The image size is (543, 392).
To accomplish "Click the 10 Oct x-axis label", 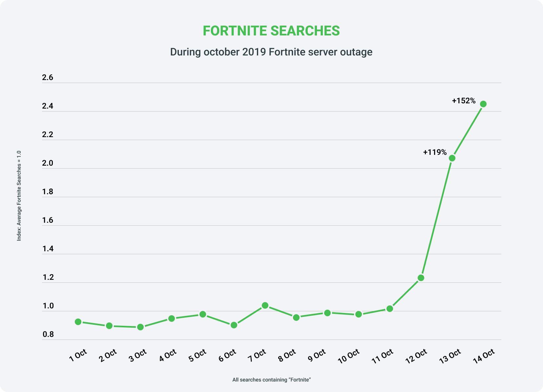I will [348, 356].
